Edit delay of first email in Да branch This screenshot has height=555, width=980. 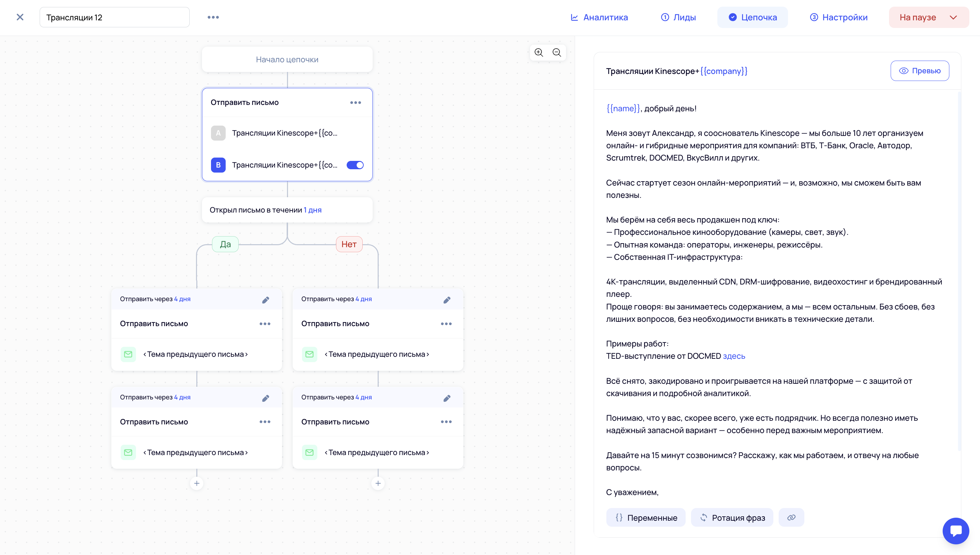point(266,300)
